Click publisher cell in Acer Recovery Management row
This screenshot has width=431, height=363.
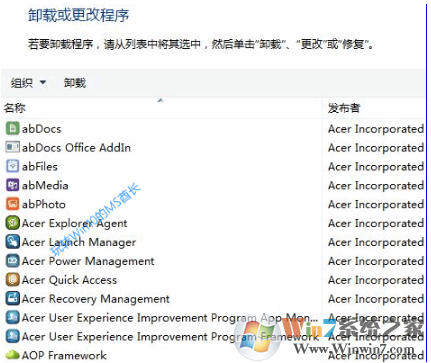coord(376,299)
